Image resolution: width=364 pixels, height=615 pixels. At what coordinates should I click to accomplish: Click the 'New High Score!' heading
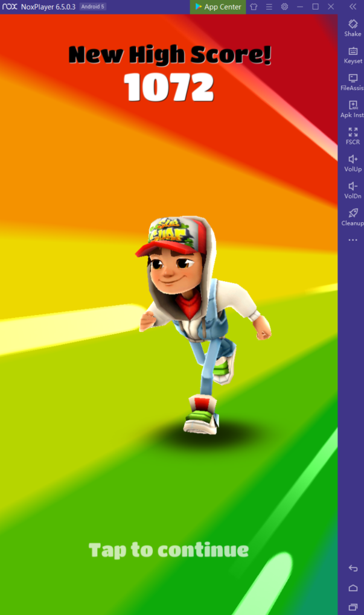point(170,54)
